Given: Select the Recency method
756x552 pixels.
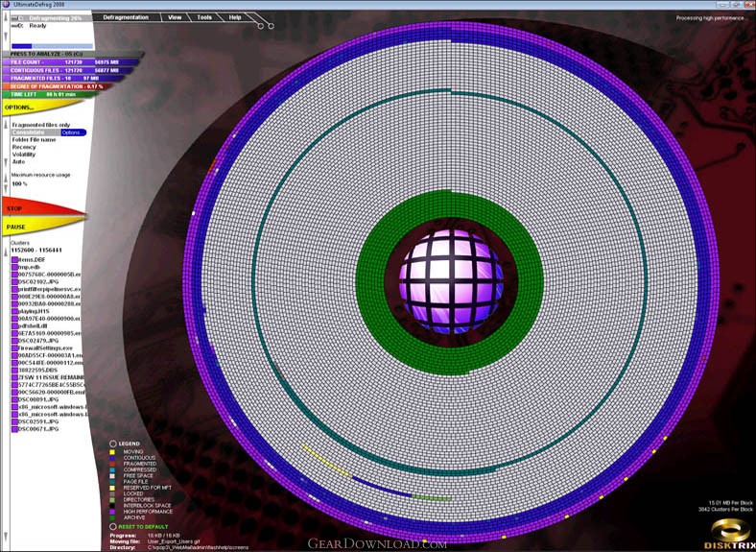Looking at the screenshot, I should click(24, 147).
